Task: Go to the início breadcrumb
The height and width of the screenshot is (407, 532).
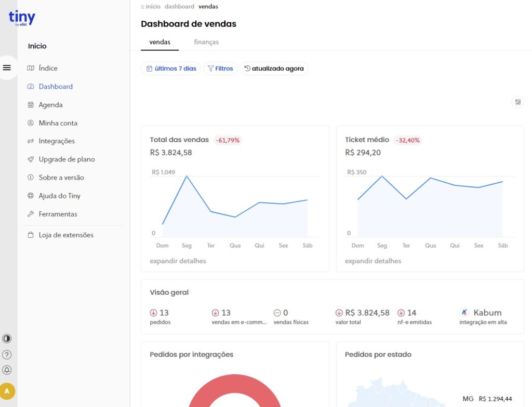Action: pos(153,6)
